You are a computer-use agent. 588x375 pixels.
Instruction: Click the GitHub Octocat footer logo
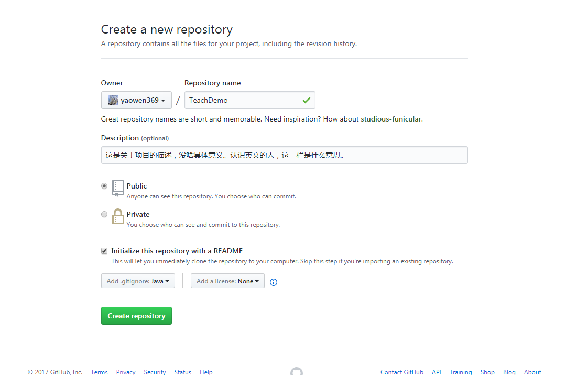297,371
